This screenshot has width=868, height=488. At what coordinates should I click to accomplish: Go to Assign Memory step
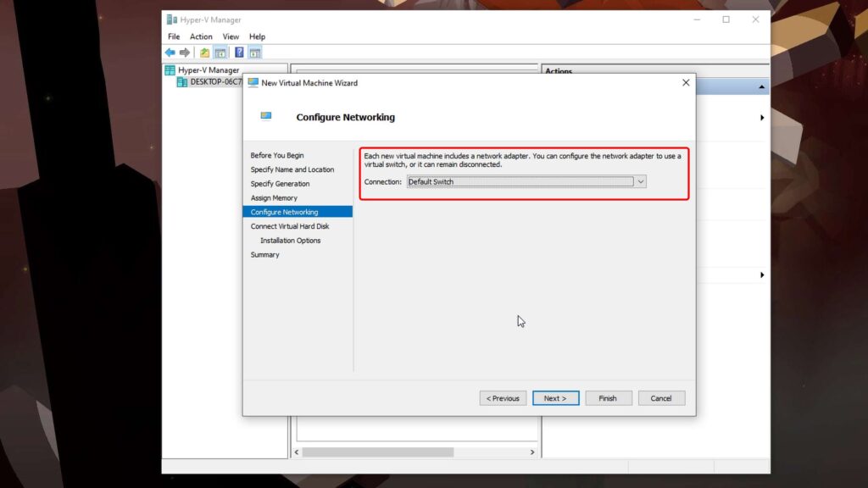coord(274,197)
